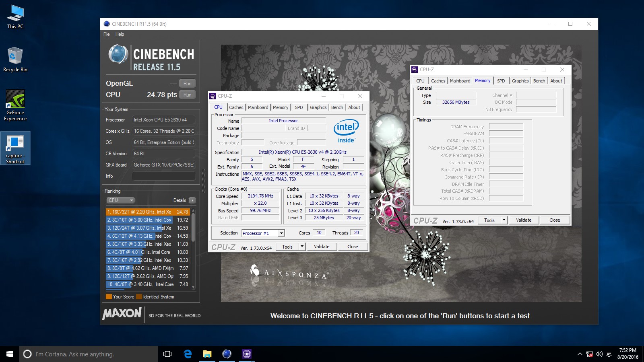Click the Info input field in Cinebench

coord(164,176)
